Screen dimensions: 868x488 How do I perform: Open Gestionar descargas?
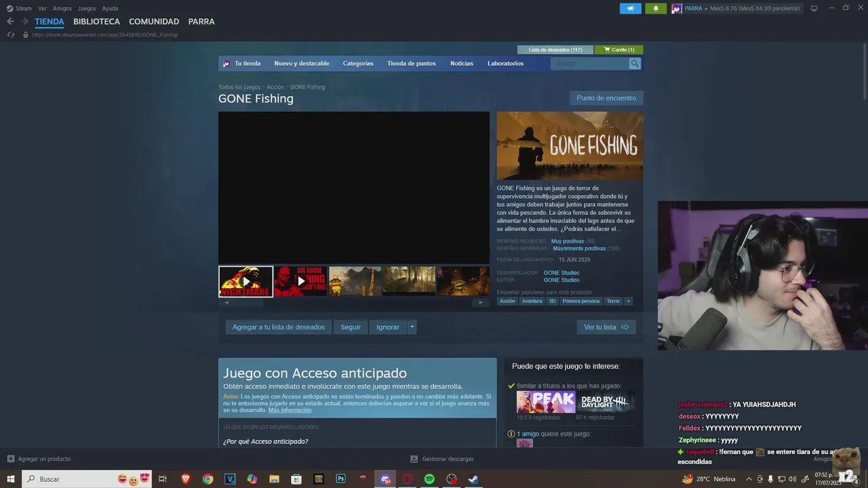click(442, 459)
